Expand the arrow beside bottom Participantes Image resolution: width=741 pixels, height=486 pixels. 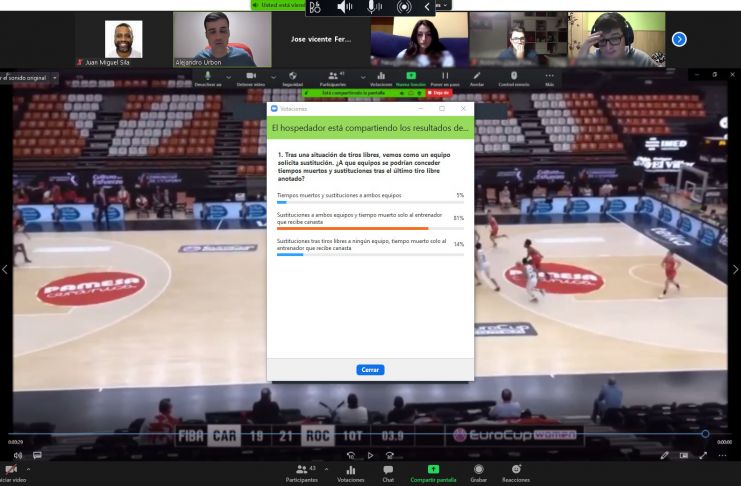[x=326, y=469]
